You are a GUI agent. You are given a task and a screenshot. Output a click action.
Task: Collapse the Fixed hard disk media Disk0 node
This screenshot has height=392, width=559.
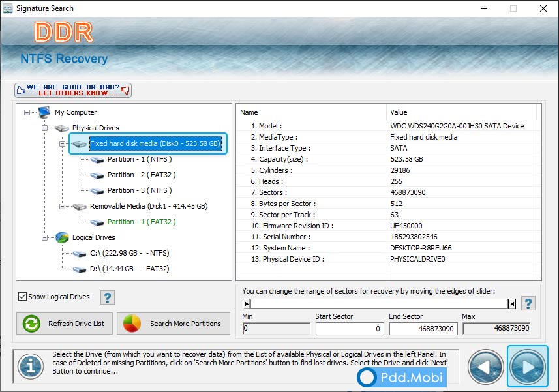tap(62, 143)
